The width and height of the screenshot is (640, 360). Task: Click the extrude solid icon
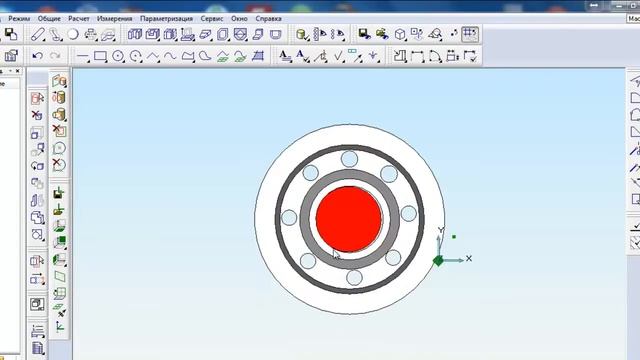click(x=135, y=35)
